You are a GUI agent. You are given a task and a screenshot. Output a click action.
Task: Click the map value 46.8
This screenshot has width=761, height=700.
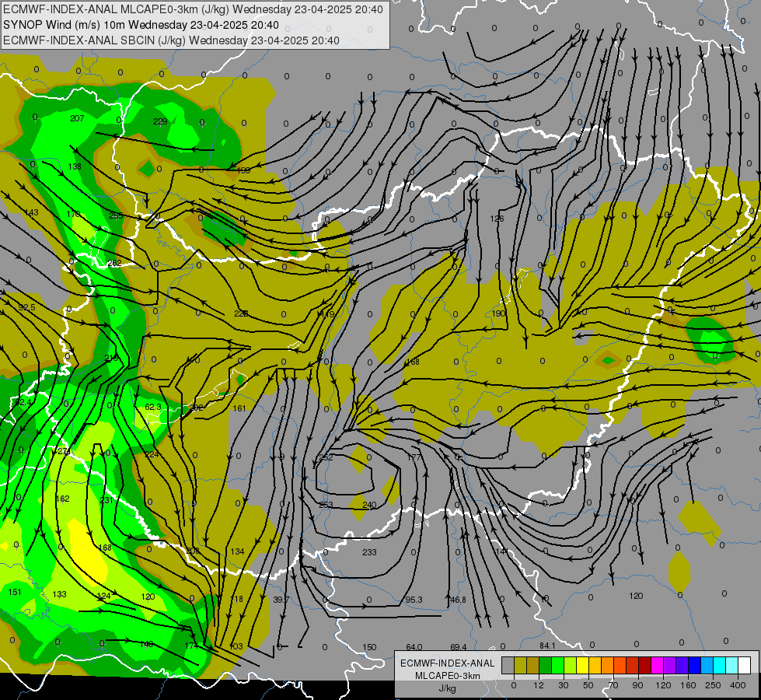(x=458, y=600)
